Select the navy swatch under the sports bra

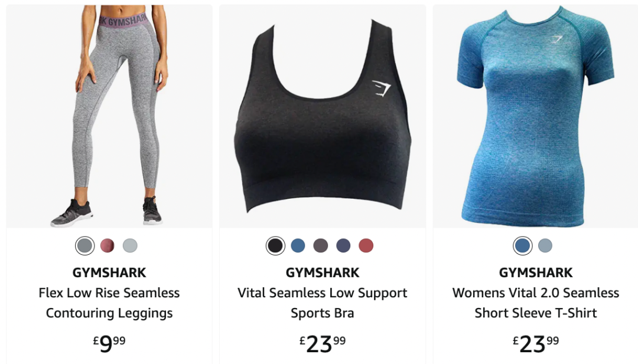[x=343, y=246]
